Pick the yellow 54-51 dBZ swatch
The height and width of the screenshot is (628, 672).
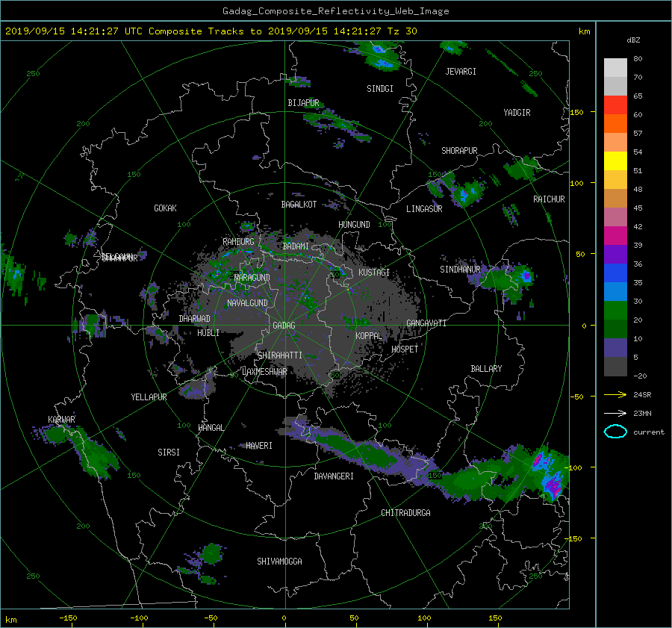tap(615, 161)
